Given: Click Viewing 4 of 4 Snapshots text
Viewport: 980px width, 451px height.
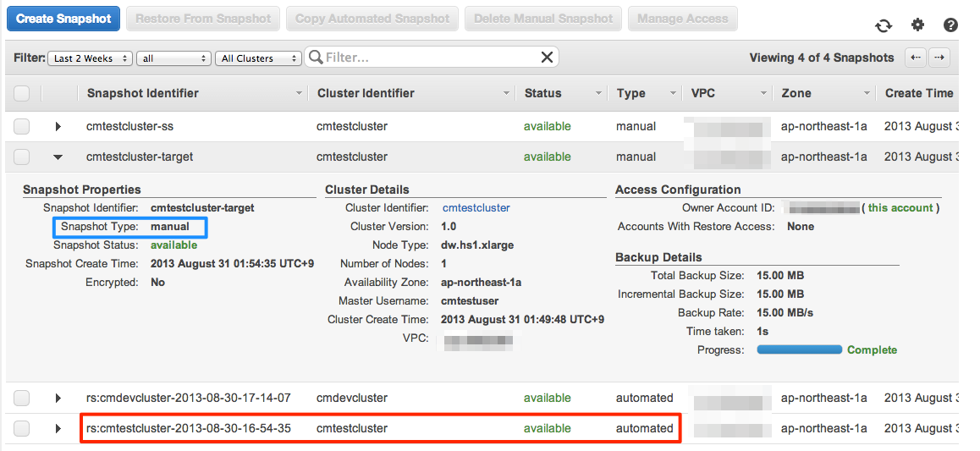Looking at the screenshot, I should pyautogui.click(x=822, y=58).
